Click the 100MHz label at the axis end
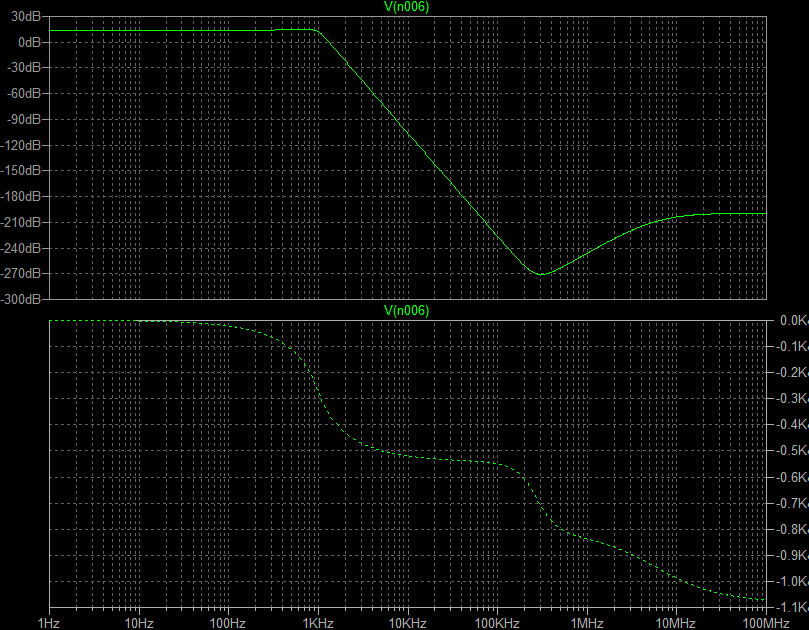This screenshot has width=809, height=630. [x=766, y=622]
